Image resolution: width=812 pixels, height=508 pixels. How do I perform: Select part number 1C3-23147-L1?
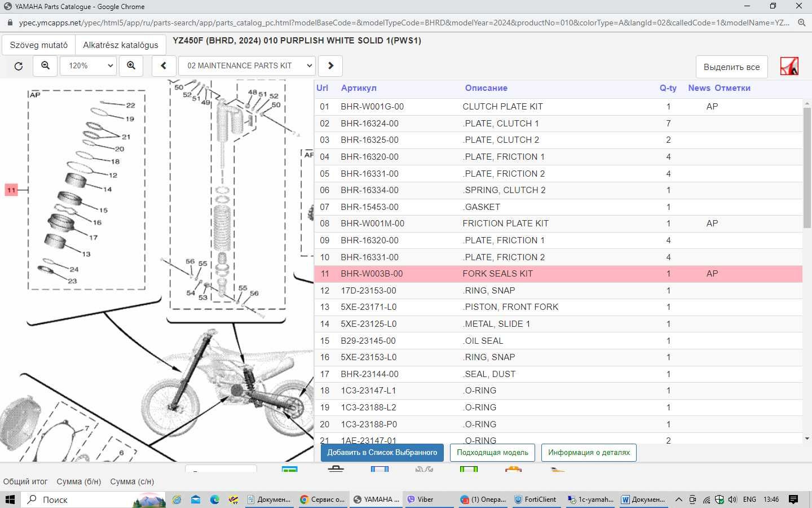pos(368,391)
